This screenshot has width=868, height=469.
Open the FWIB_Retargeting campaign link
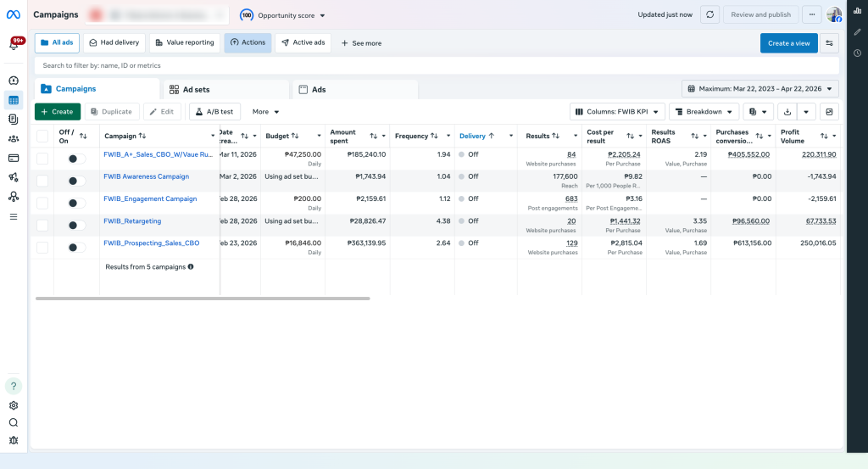coord(132,221)
